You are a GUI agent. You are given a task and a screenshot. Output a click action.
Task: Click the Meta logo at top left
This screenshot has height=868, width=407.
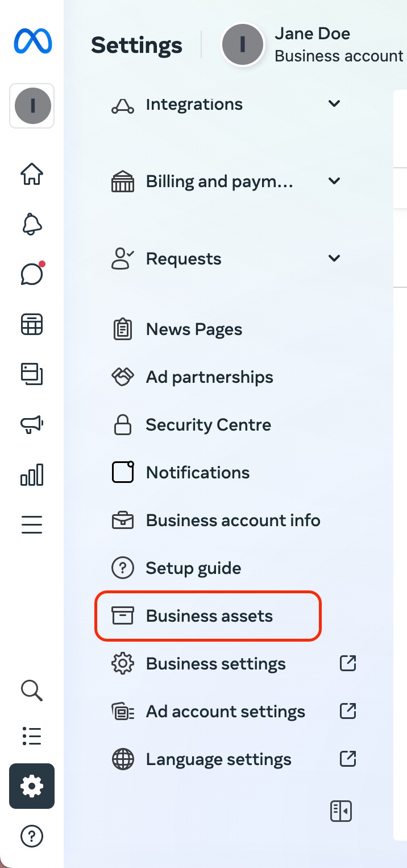point(31,41)
